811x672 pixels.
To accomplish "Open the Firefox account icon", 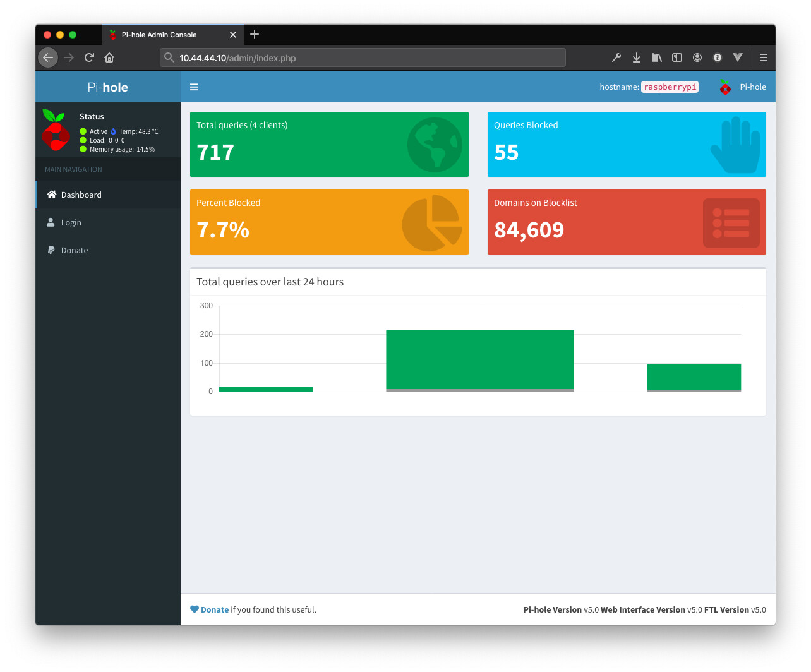I will coord(697,57).
